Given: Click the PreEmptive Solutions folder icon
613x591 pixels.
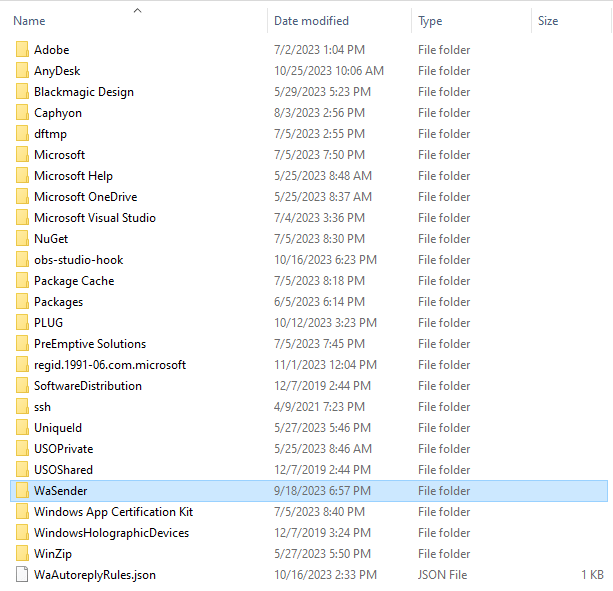Looking at the screenshot, I should point(22,344).
